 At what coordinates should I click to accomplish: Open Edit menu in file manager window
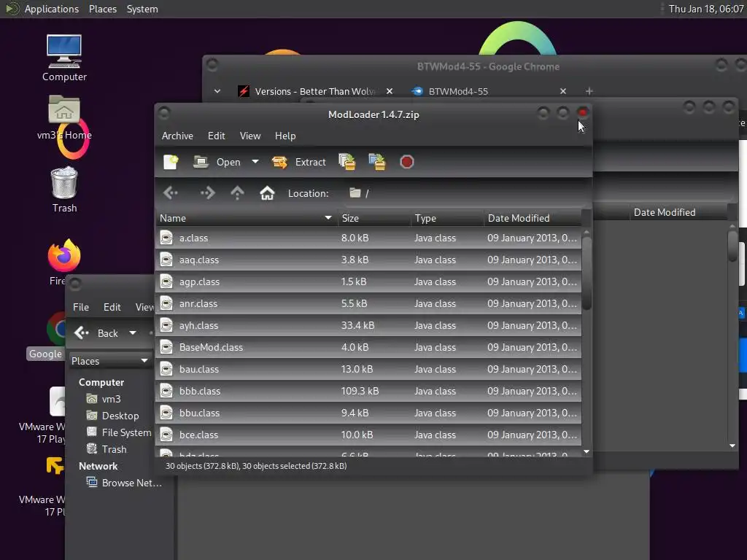point(112,307)
